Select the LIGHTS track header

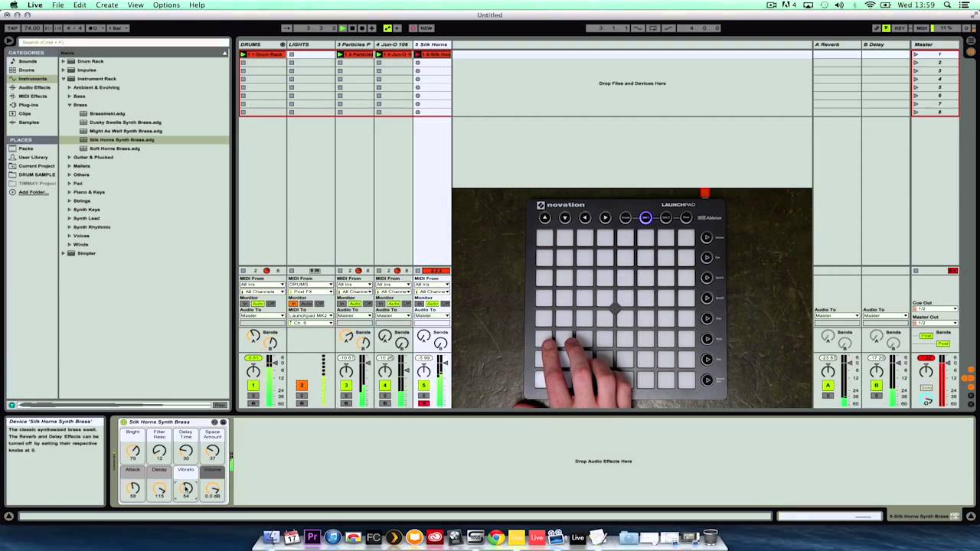[311, 44]
